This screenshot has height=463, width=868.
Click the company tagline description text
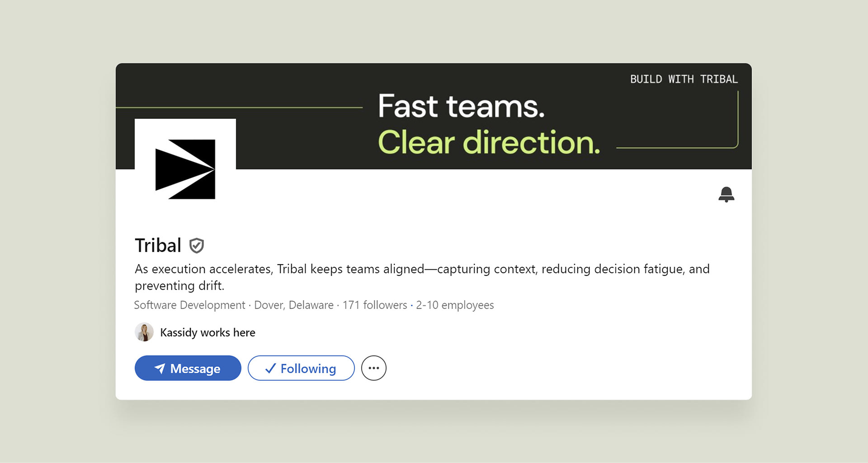pos(422,277)
